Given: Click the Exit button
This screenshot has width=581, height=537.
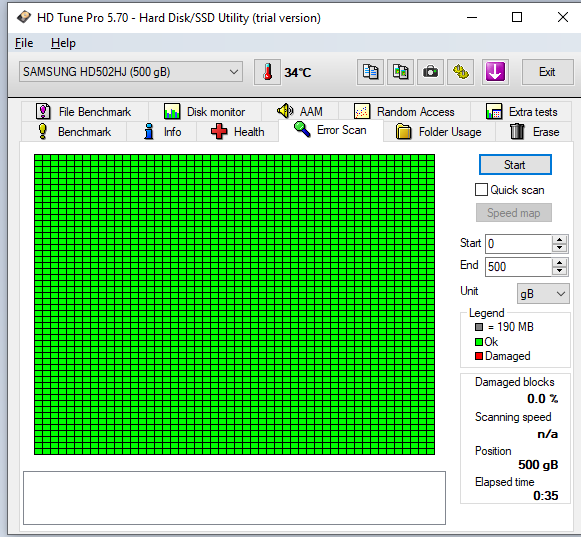Looking at the screenshot, I should [547, 72].
